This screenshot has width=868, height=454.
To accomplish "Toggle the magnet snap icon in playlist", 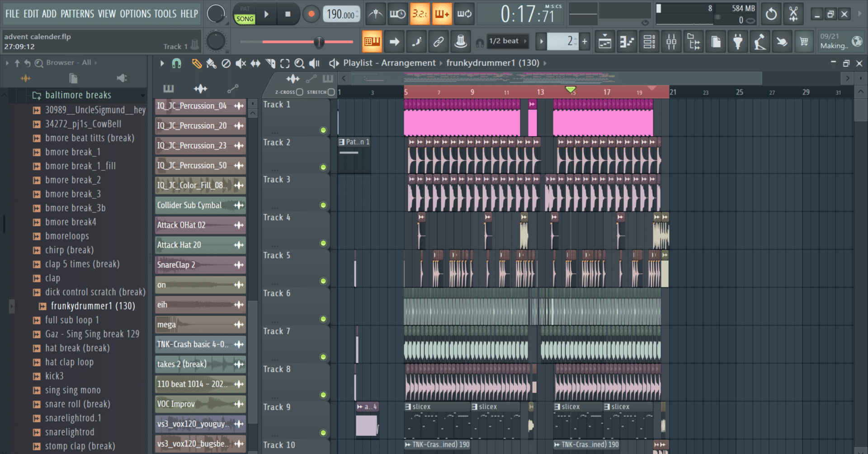I will [176, 63].
